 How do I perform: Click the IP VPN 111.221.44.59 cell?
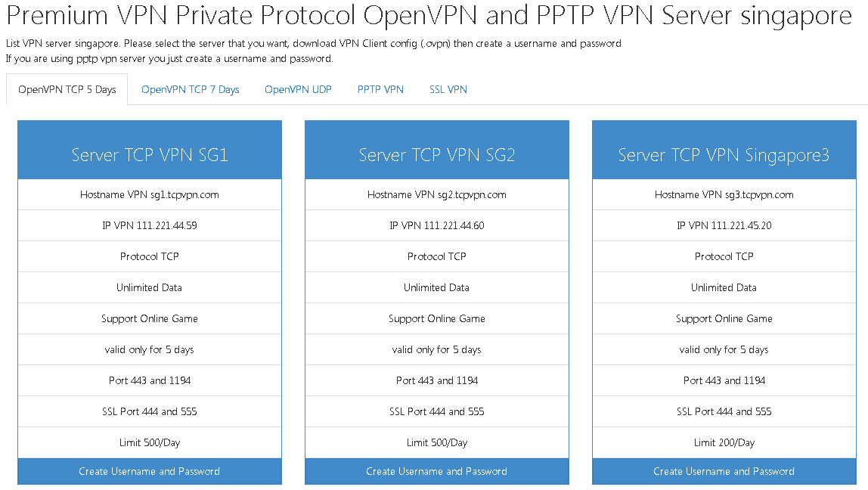(149, 225)
